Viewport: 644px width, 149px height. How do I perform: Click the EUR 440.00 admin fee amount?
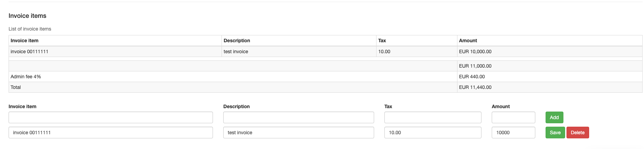coord(472,77)
